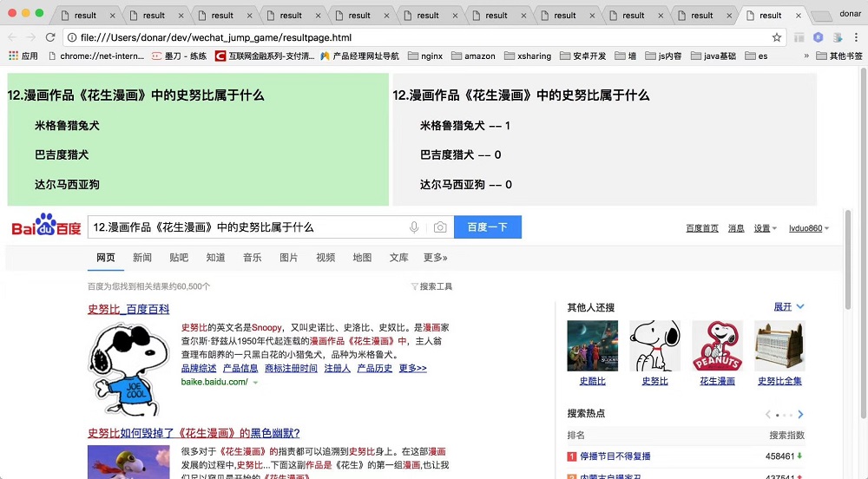
Task: Open image search camera icon
Action: (x=440, y=227)
